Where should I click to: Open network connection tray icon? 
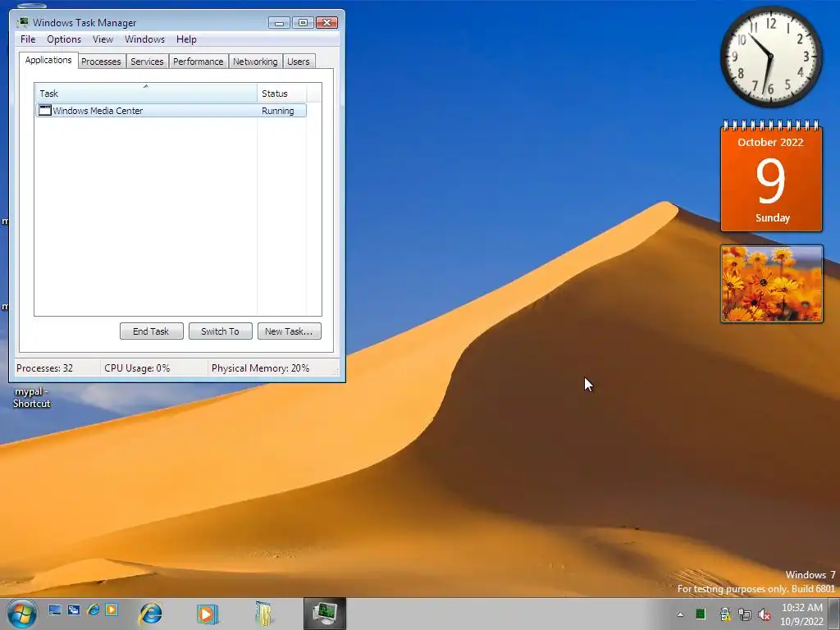click(x=745, y=614)
